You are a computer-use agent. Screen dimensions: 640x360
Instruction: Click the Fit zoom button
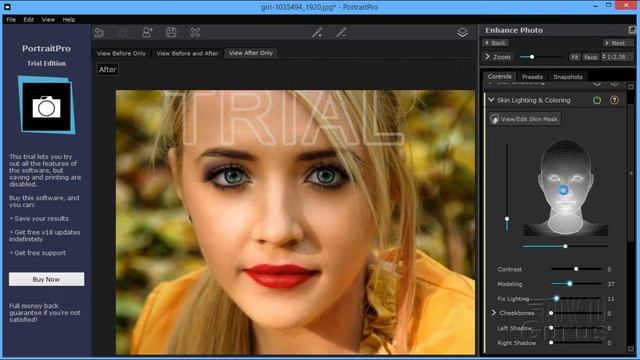tap(574, 57)
